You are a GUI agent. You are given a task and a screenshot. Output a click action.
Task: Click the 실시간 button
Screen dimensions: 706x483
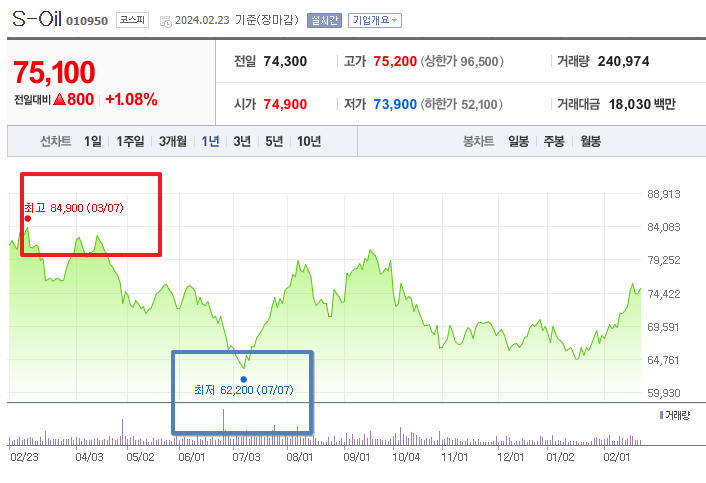[x=324, y=20]
